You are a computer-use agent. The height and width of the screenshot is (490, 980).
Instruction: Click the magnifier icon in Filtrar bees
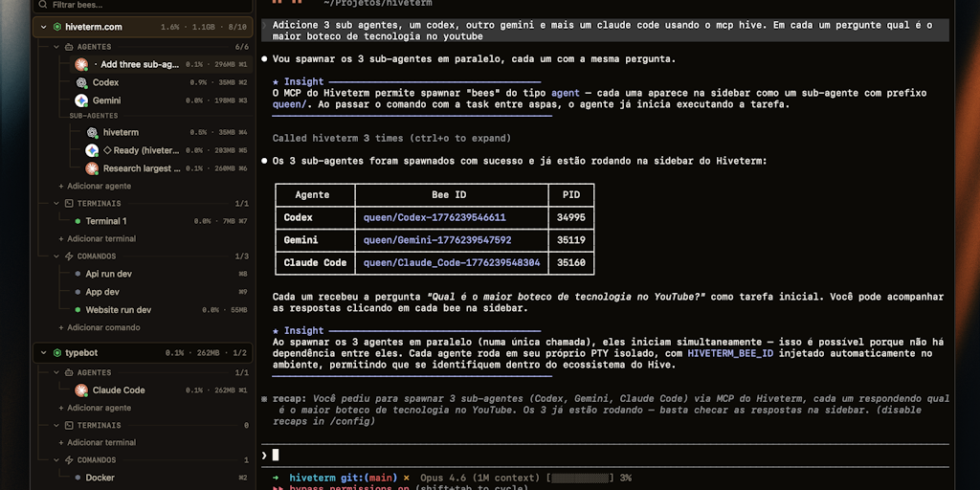(42, 5)
